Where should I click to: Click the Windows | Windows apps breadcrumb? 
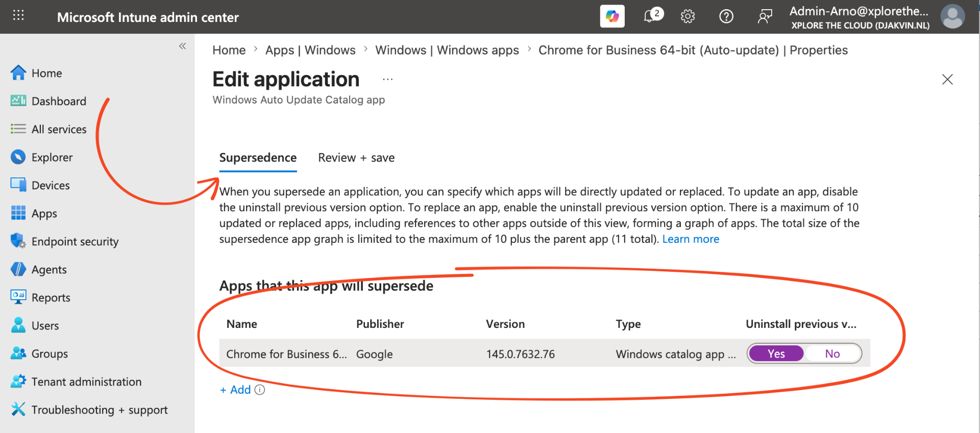pos(447,50)
